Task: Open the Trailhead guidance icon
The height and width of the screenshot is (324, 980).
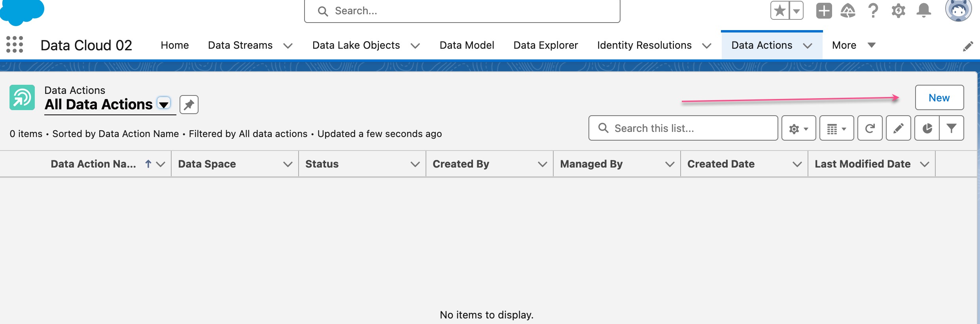Action: click(848, 11)
